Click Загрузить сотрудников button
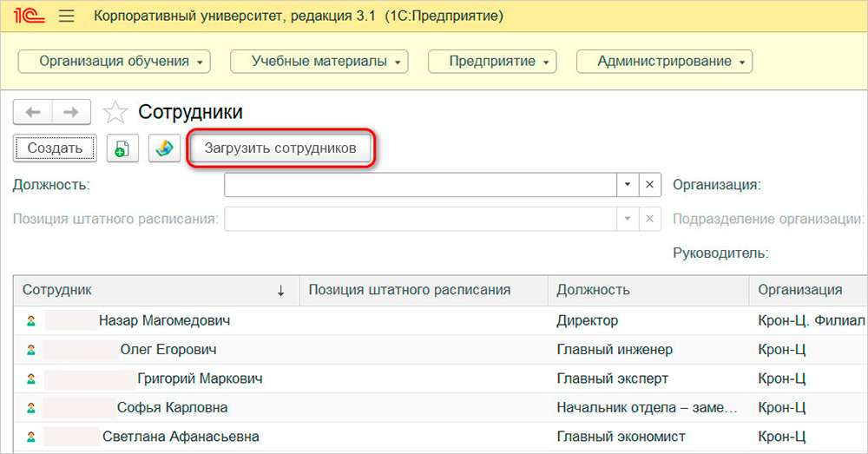Image resolution: width=868 pixels, height=454 pixels. pos(280,148)
